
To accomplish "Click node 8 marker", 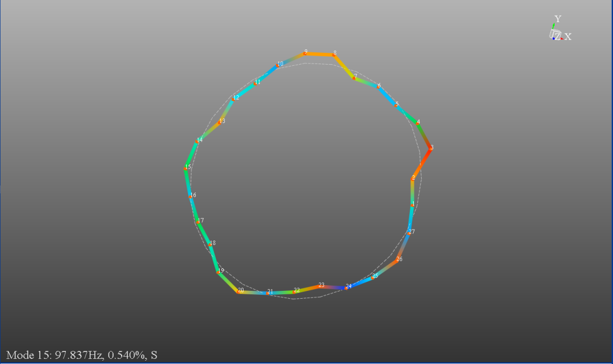I will [x=334, y=54].
